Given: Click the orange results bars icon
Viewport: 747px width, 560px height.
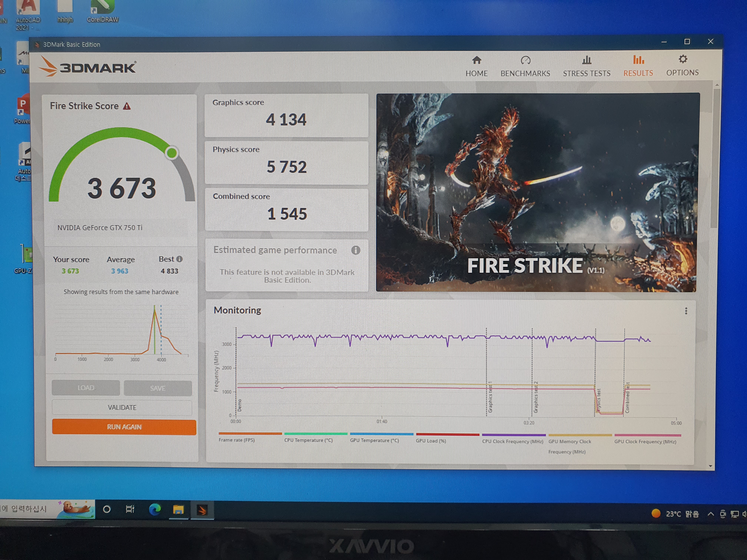Looking at the screenshot, I should [x=638, y=60].
